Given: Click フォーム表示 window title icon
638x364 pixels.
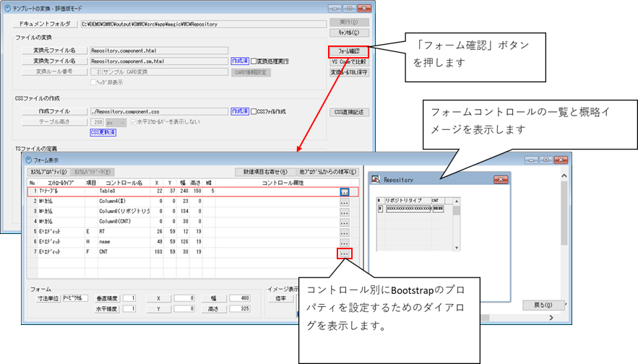Looking at the screenshot, I should tap(28, 160).
